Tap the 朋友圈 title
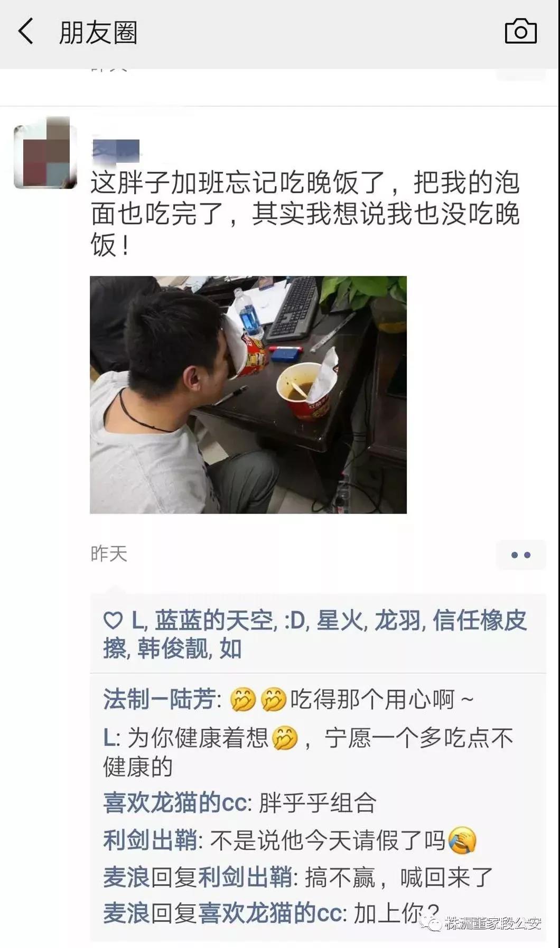The image size is (560, 948). coord(98,32)
